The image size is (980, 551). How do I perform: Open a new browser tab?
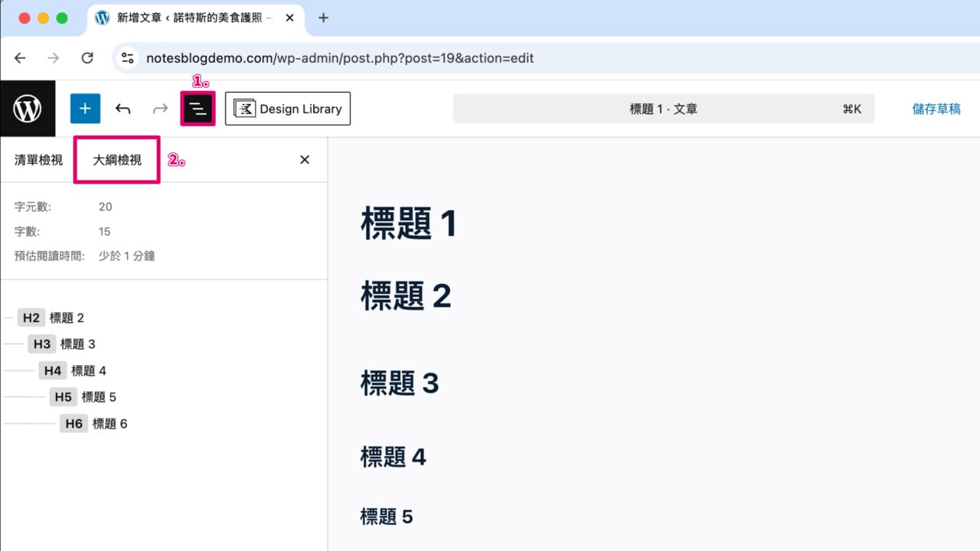(x=323, y=18)
